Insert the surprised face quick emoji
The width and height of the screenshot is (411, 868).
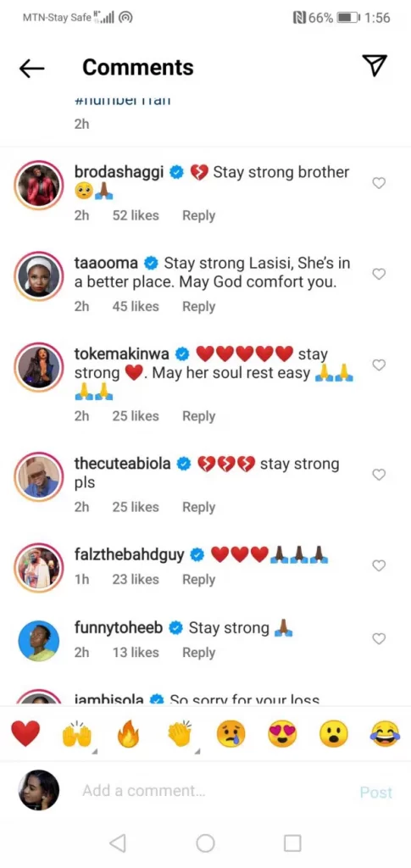[334, 734]
